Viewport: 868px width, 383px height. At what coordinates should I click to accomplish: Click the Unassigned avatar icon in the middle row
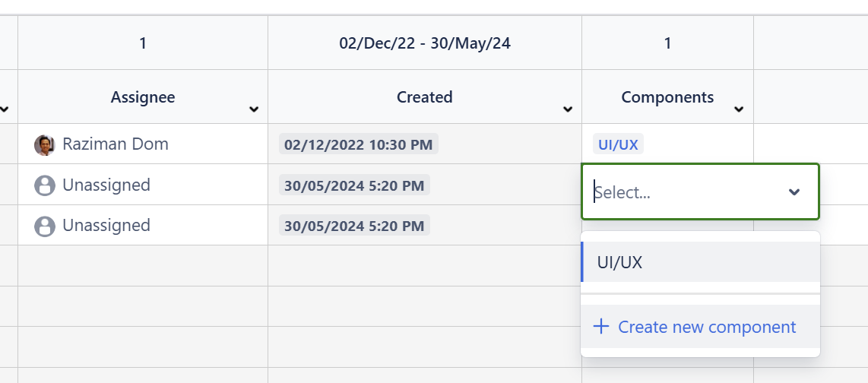point(45,185)
